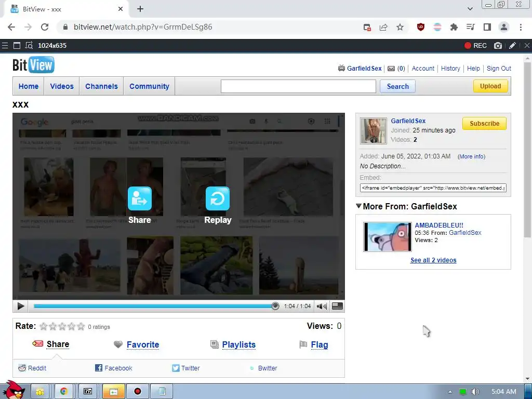Open Chrome from the taskbar
Screen dimensions: 532x399
[63, 391]
